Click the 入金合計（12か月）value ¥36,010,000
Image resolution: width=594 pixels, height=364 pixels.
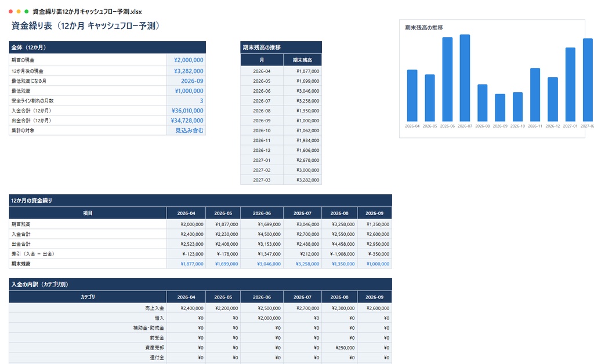[x=186, y=111]
